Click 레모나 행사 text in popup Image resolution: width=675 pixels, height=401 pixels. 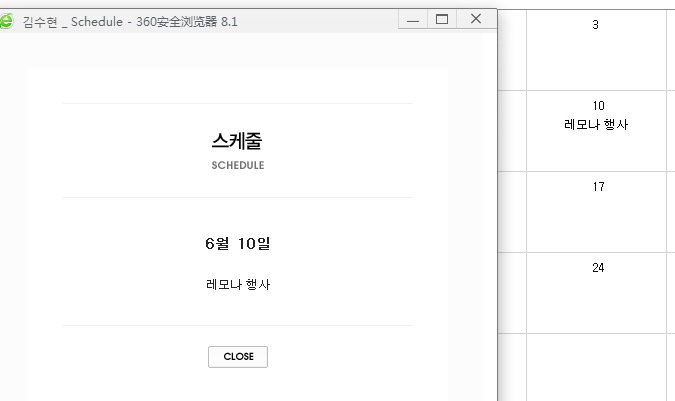[238, 284]
